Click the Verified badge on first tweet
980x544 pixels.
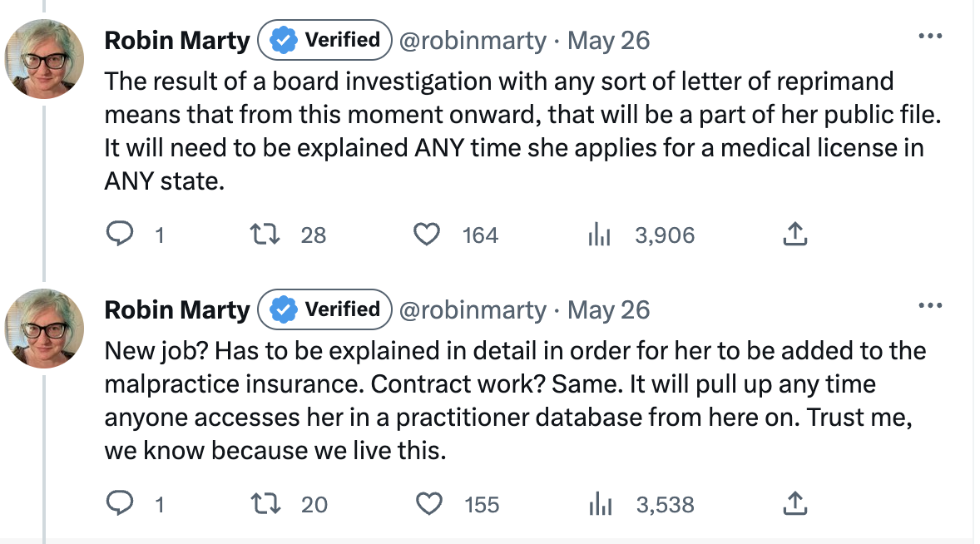click(324, 40)
